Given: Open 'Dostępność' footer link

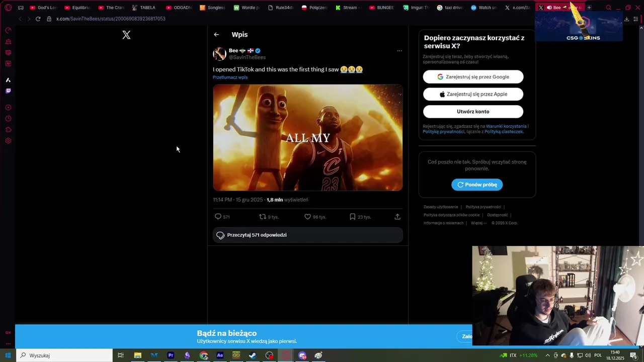Looking at the screenshot, I should point(498,215).
